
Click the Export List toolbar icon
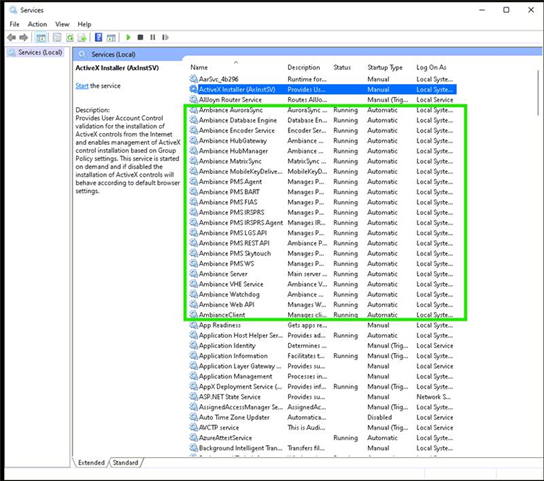(x=82, y=37)
